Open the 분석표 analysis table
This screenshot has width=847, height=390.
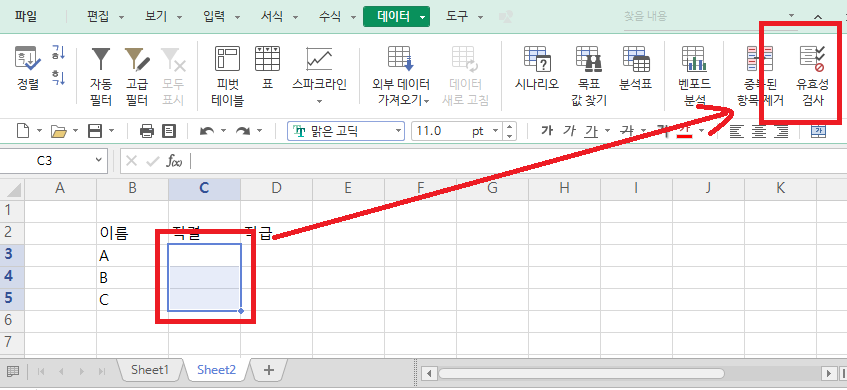click(635, 69)
